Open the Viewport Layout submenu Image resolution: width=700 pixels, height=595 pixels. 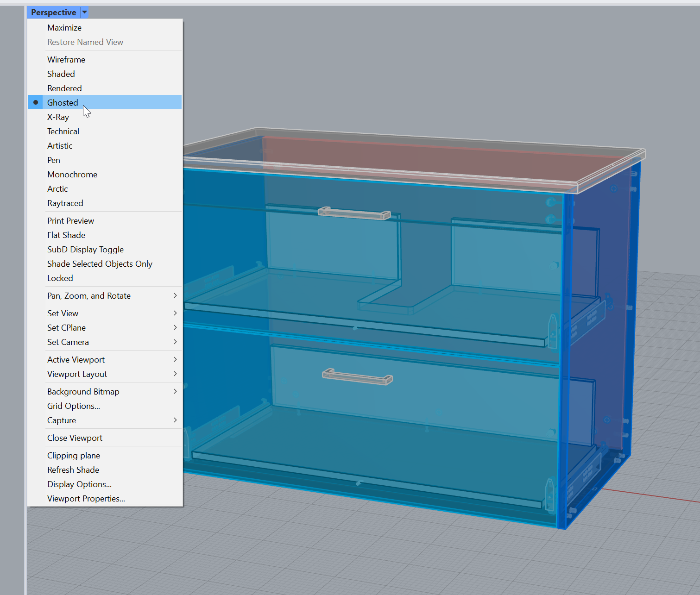coord(77,374)
